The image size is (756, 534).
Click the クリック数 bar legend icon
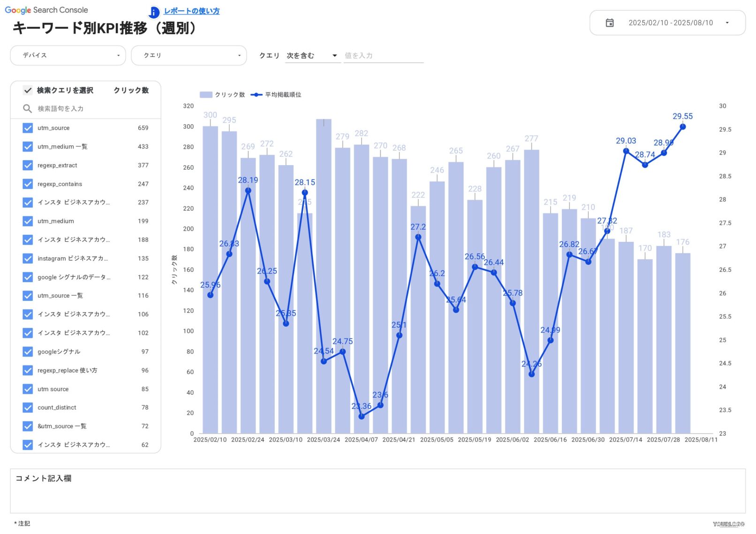[x=206, y=95]
